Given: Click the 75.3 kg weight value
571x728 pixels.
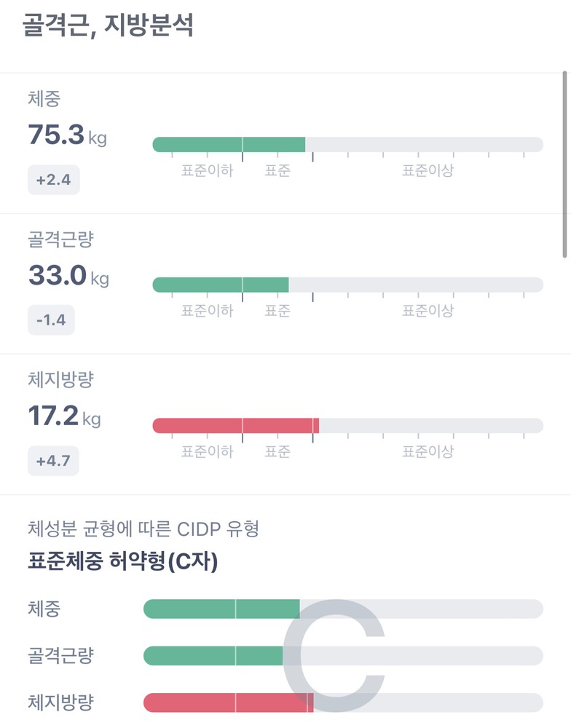Looking at the screenshot, I should 67,135.
